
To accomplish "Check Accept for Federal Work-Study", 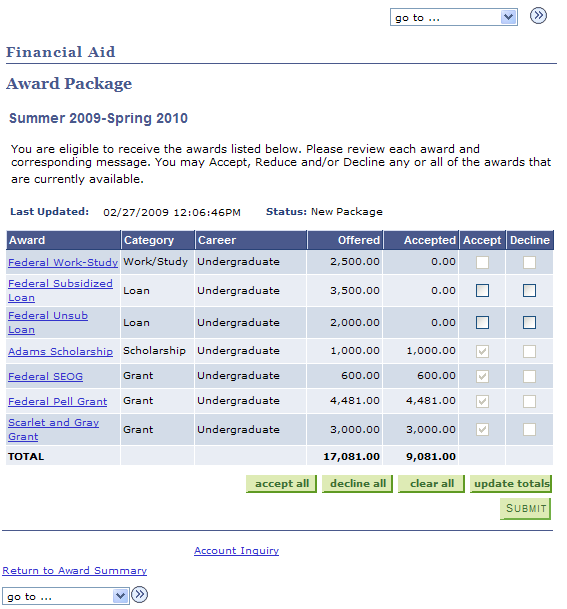I will (x=482, y=262).
